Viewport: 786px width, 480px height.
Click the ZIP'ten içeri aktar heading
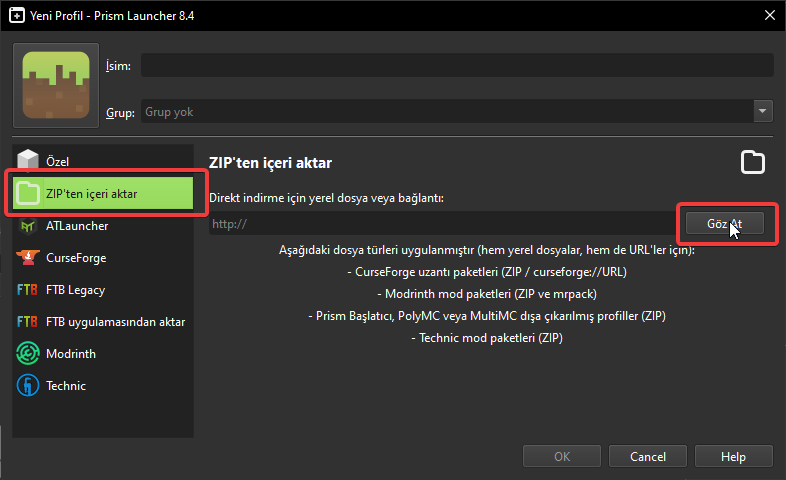point(270,163)
